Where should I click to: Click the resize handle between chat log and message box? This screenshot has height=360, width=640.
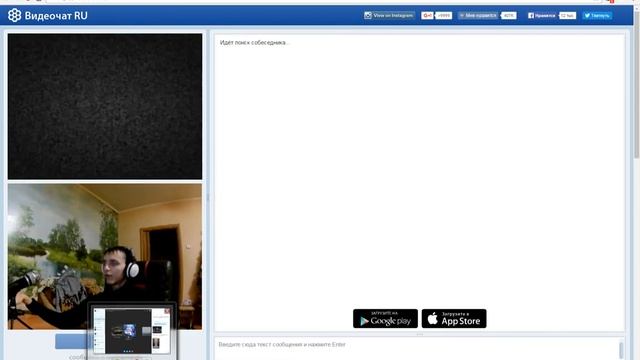[420, 334]
